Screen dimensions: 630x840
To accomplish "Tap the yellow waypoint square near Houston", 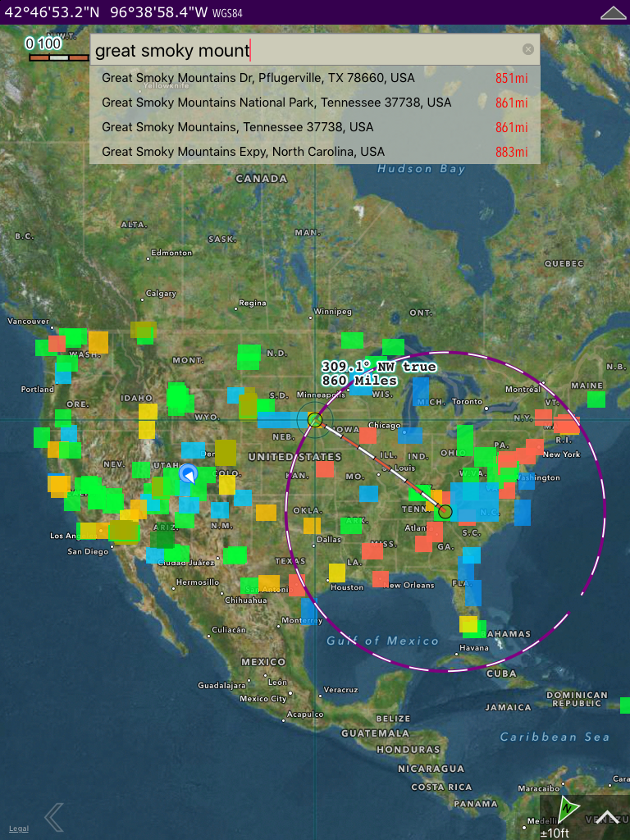I will pyautogui.click(x=337, y=573).
